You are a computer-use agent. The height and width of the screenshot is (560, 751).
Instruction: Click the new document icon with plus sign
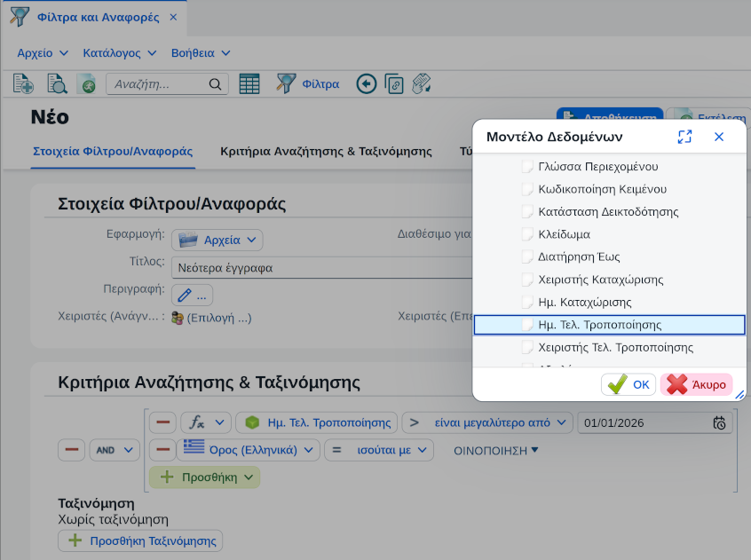(x=22, y=83)
